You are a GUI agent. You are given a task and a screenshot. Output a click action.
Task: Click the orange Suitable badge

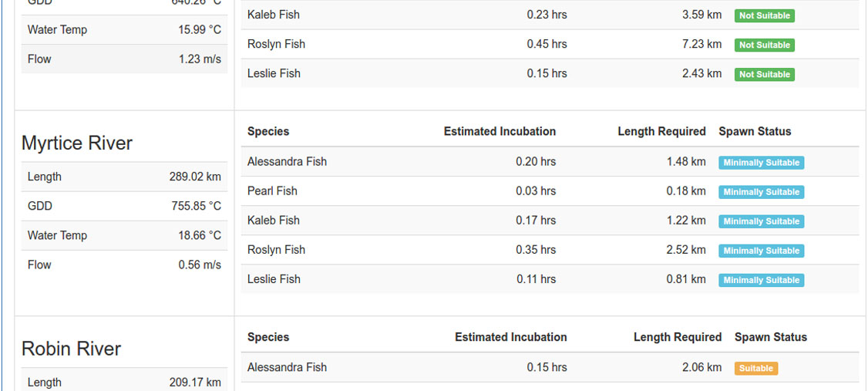point(756,369)
